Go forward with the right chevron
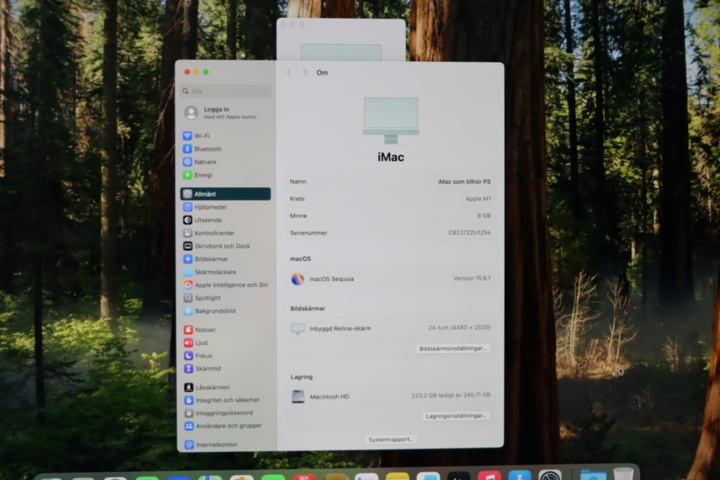 pos(305,73)
